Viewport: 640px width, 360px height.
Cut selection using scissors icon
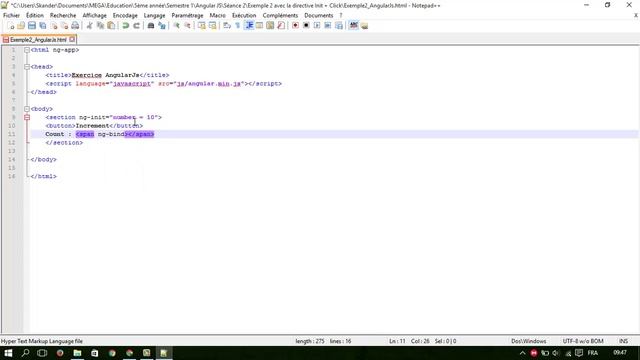[89, 26]
